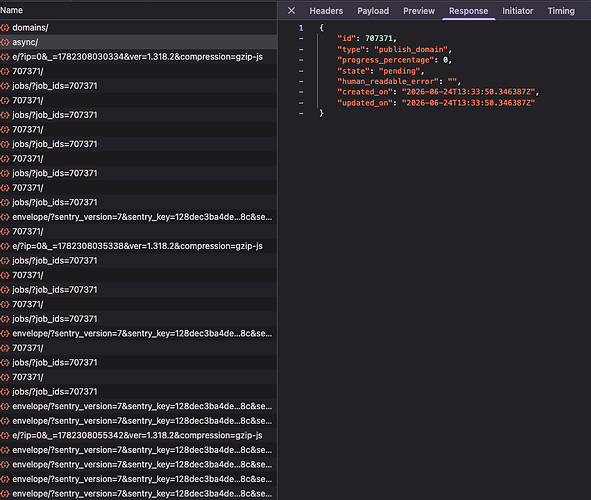The width and height of the screenshot is (591, 500).
Task: Open the Headers tab
Action: pos(326,11)
